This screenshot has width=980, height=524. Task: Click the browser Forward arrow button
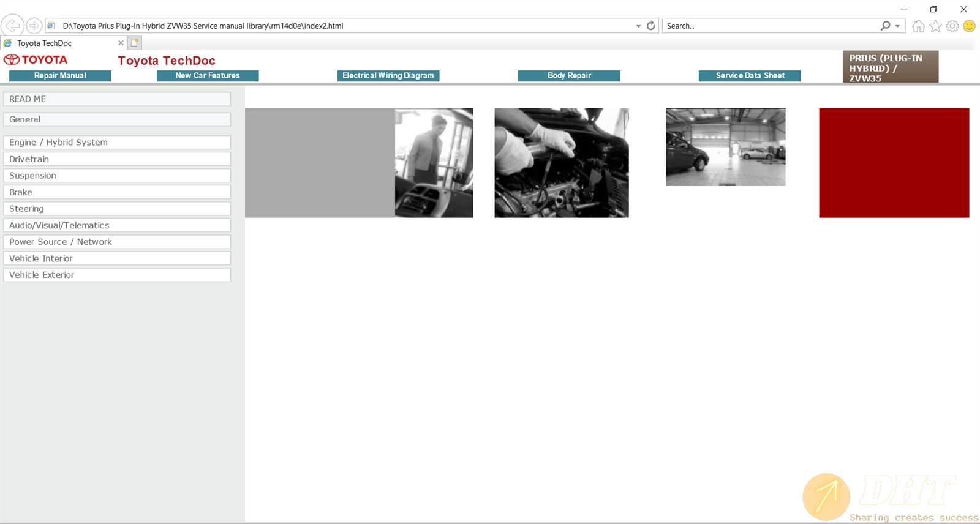point(34,26)
